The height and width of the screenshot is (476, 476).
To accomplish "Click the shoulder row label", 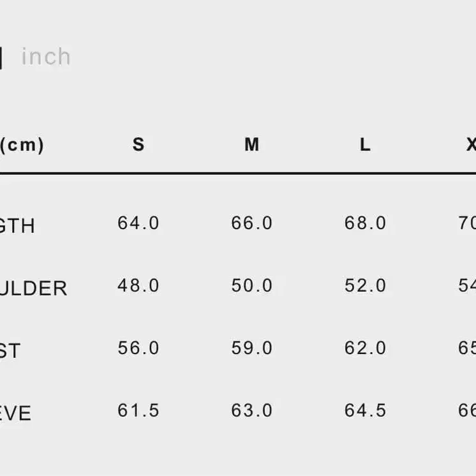I will click(33, 288).
